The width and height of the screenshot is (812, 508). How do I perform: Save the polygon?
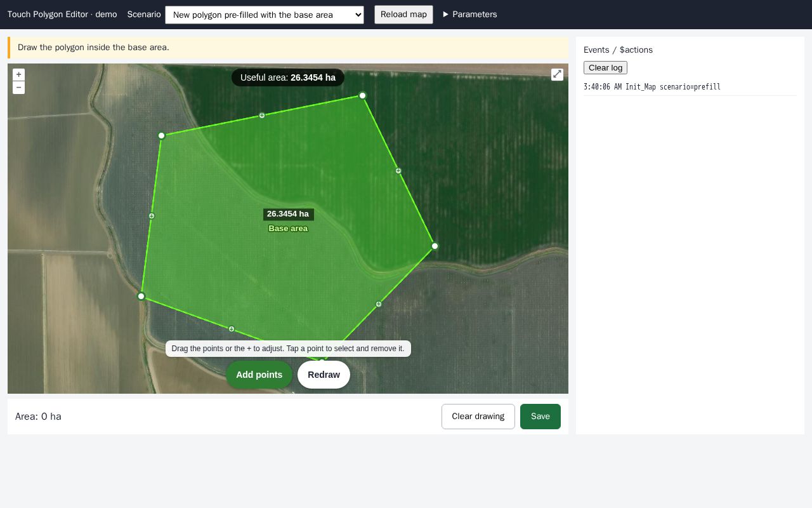click(x=540, y=417)
